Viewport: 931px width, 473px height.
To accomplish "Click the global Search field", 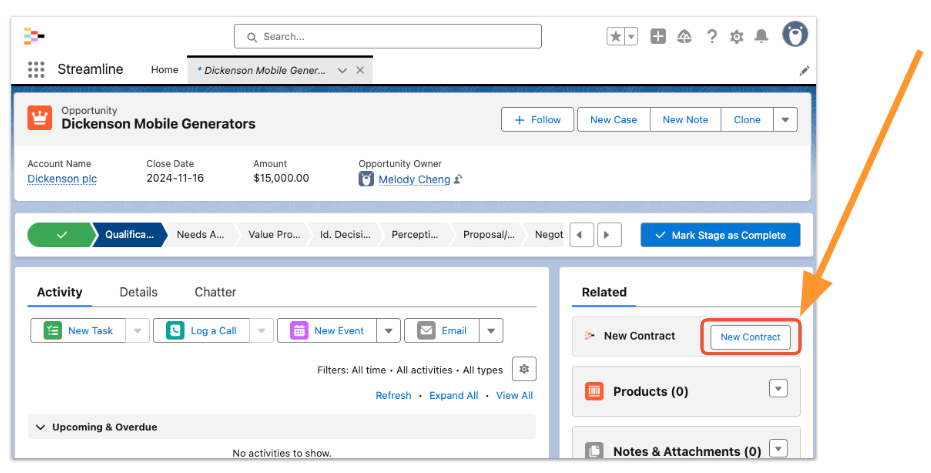I will (388, 37).
